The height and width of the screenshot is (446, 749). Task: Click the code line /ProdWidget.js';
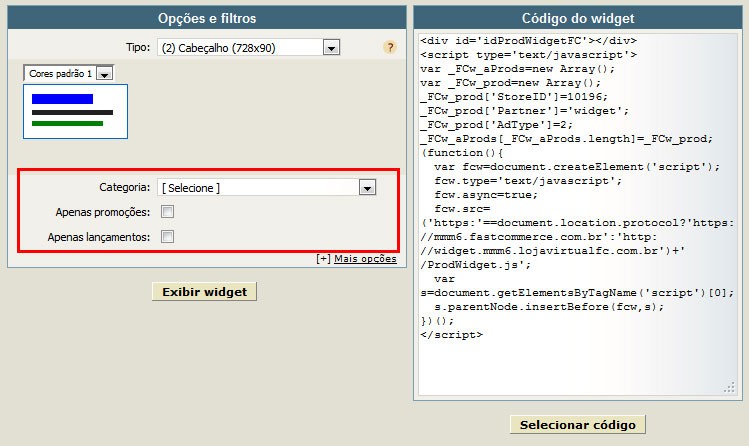point(475,265)
